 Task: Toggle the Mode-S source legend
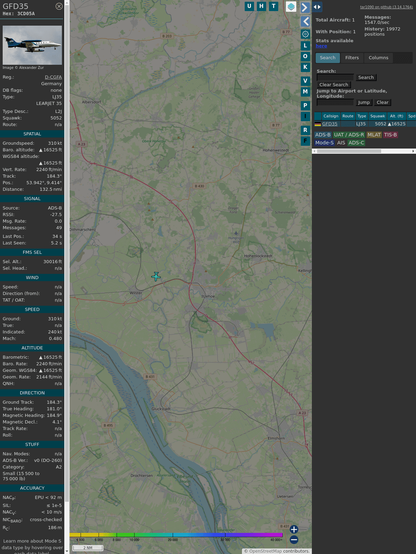point(324,143)
